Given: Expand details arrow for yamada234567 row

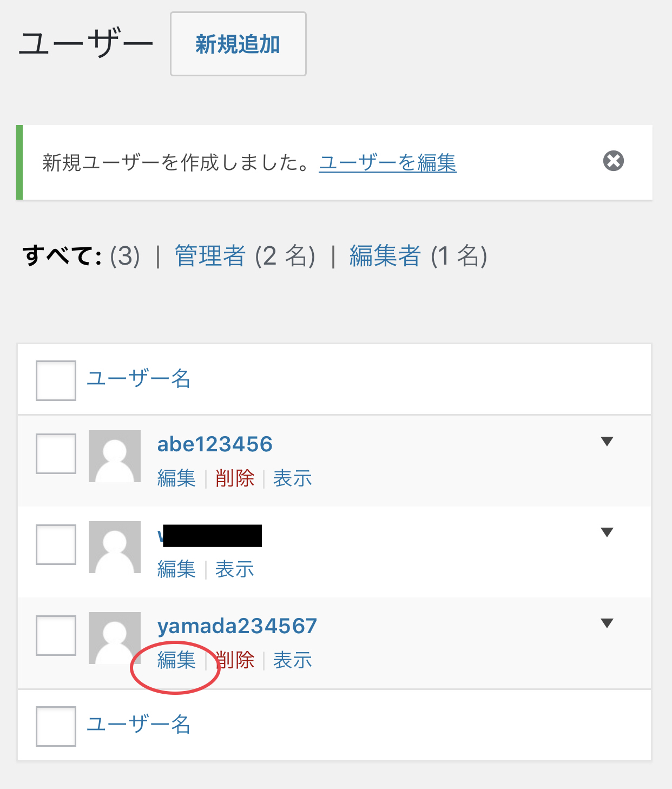Looking at the screenshot, I should point(607,623).
